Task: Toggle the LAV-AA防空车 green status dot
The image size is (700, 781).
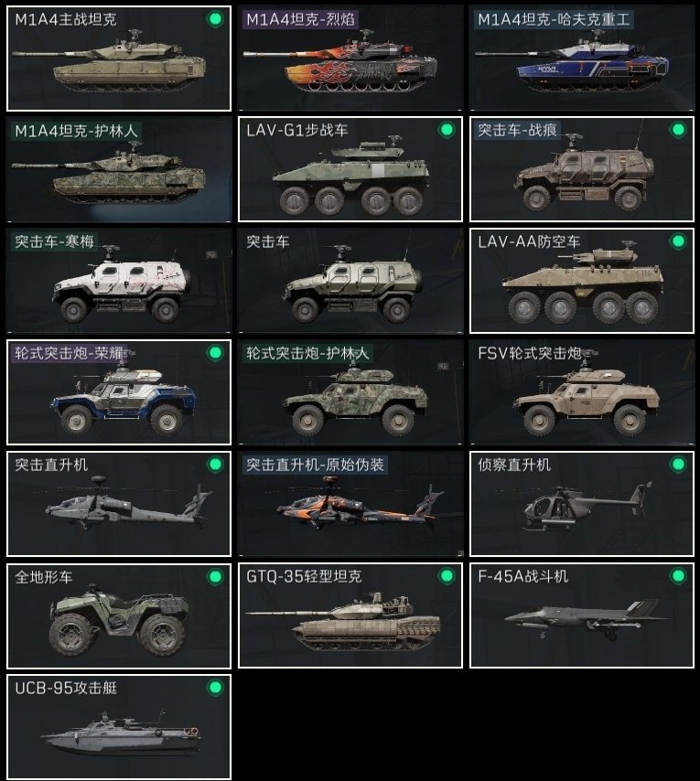Action: click(x=678, y=241)
